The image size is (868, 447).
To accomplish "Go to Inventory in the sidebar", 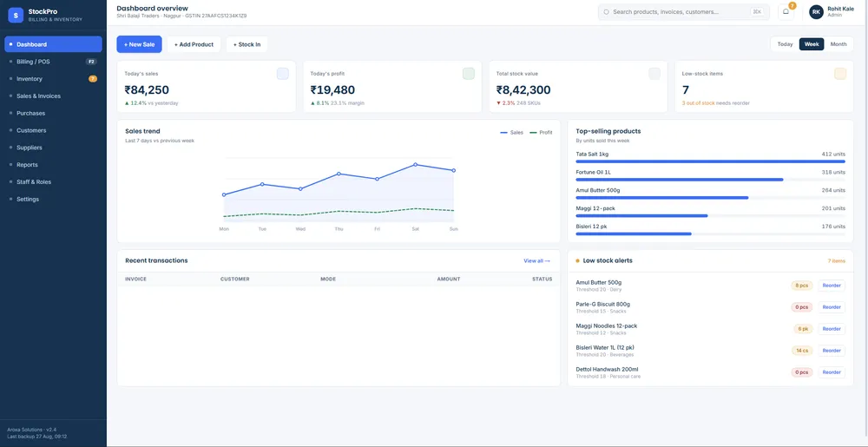I will point(53,79).
